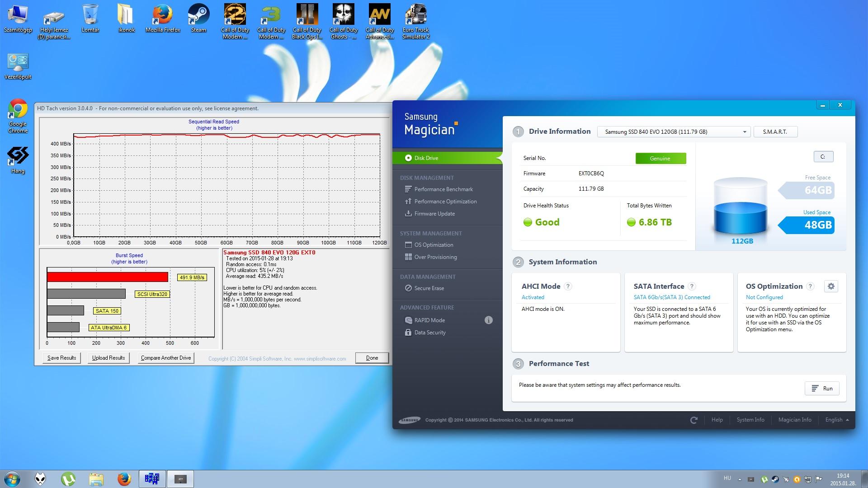The width and height of the screenshot is (868, 488).
Task: Open SATA Interface help question mark
Action: pos(691,286)
